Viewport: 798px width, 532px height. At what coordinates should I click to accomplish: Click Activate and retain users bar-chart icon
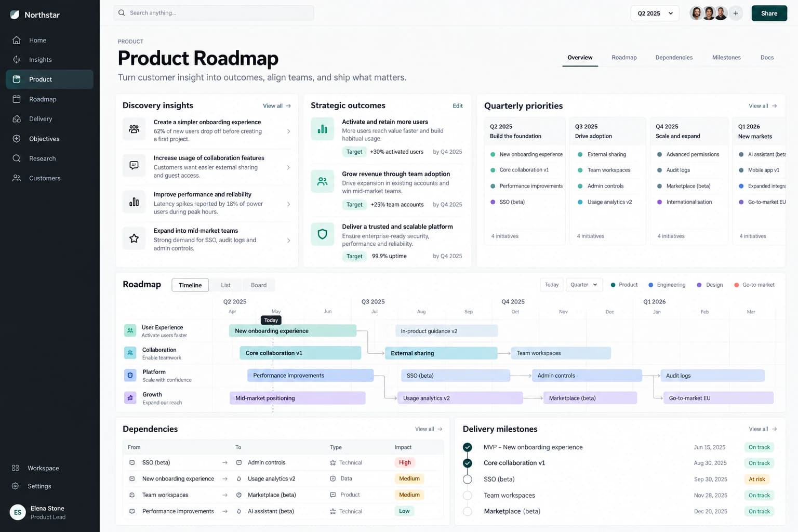click(x=322, y=129)
